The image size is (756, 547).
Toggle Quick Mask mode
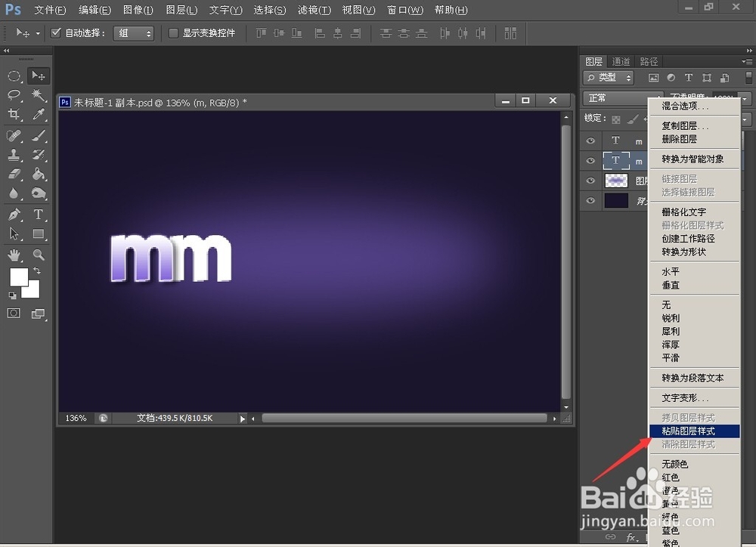[14, 314]
